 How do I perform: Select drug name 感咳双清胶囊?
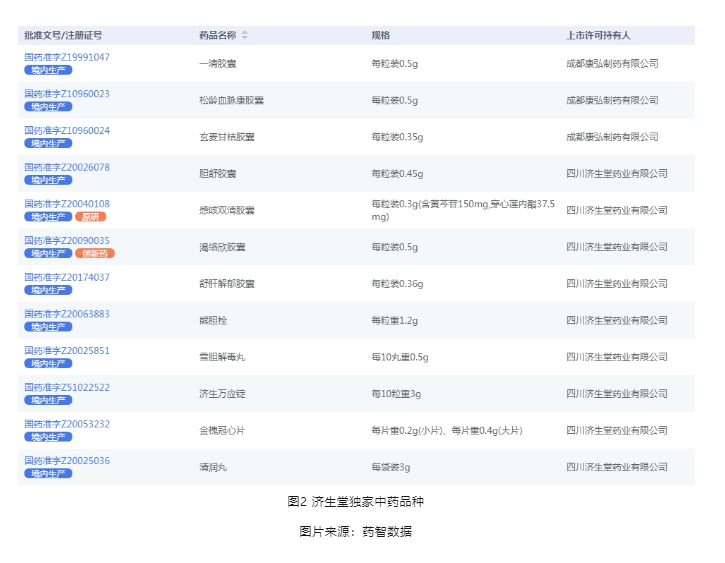coord(227,210)
